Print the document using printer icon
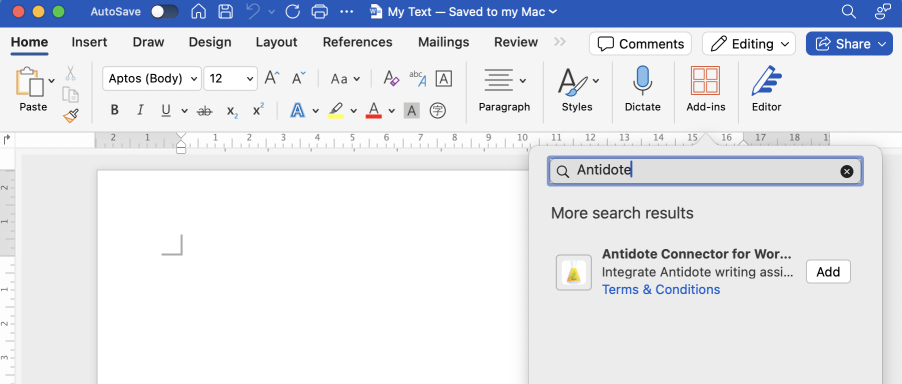The image size is (902, 384). point(319,11)
